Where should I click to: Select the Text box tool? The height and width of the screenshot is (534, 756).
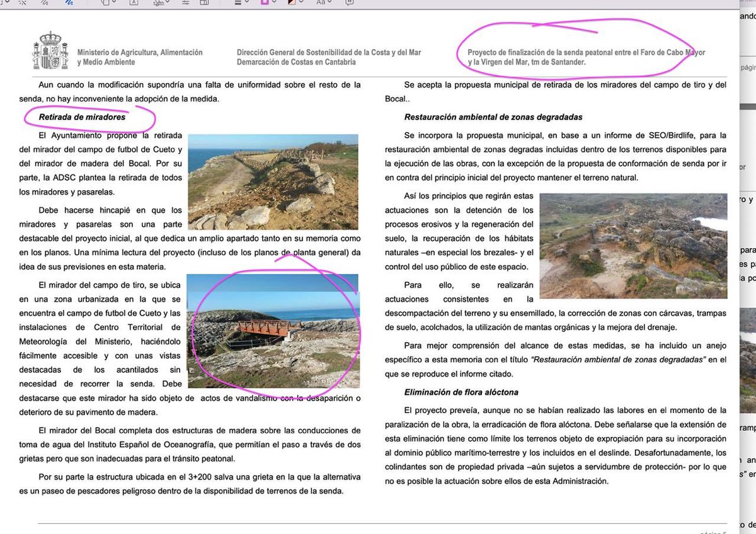coord(134,3)
